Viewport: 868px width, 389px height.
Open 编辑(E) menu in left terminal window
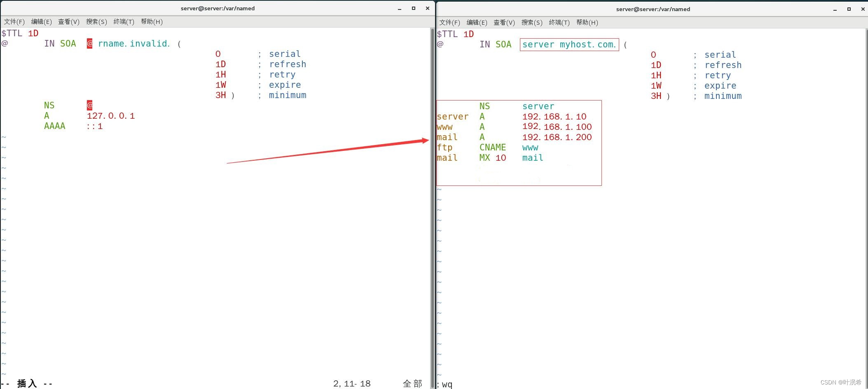point(42,22)
